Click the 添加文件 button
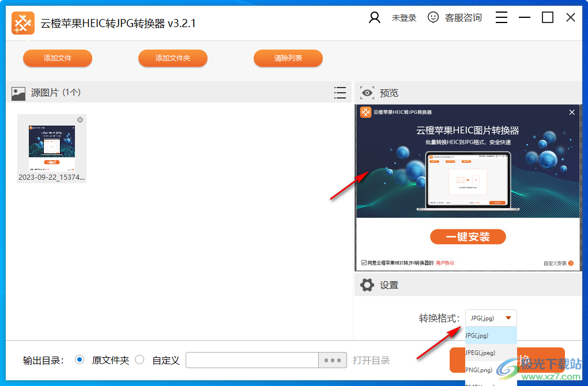This screenshot has width=588, height=386. click(x=58, y=58)
